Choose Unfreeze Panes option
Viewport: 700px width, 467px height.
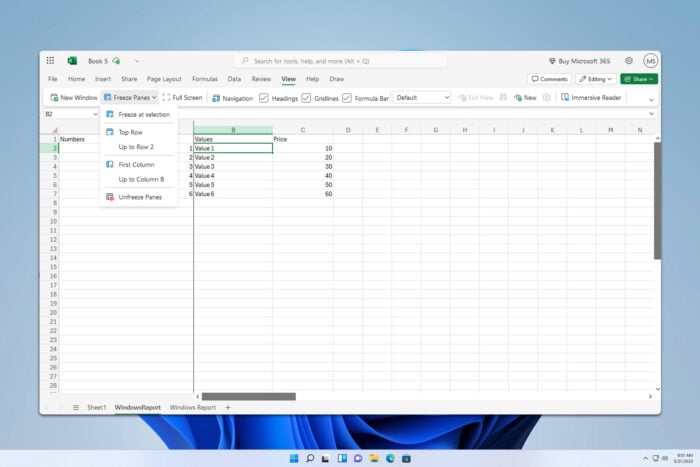pyautogui.click(x=138, y=197)
